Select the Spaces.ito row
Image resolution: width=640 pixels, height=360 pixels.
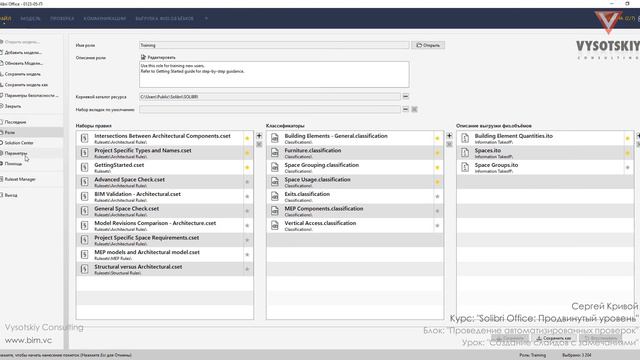click(545, 153)
